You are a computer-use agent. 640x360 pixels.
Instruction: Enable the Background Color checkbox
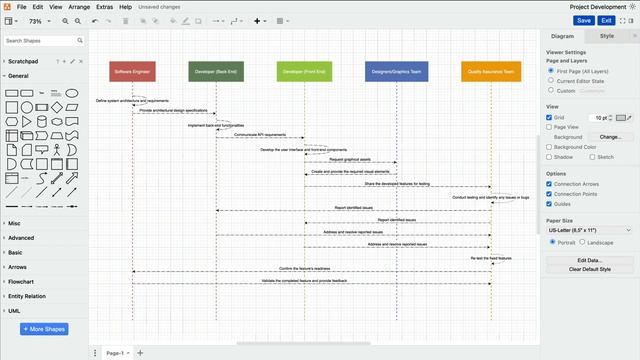tap(549, 147)
